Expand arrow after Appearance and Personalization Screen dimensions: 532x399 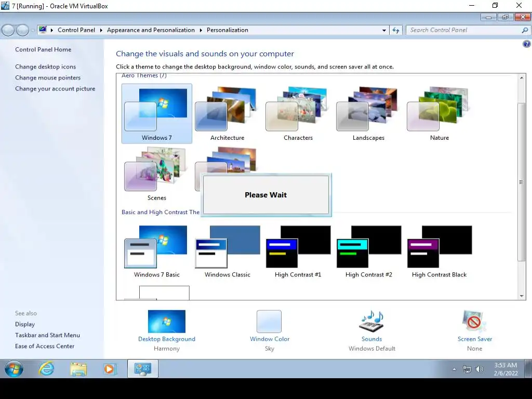coord(201,30)
